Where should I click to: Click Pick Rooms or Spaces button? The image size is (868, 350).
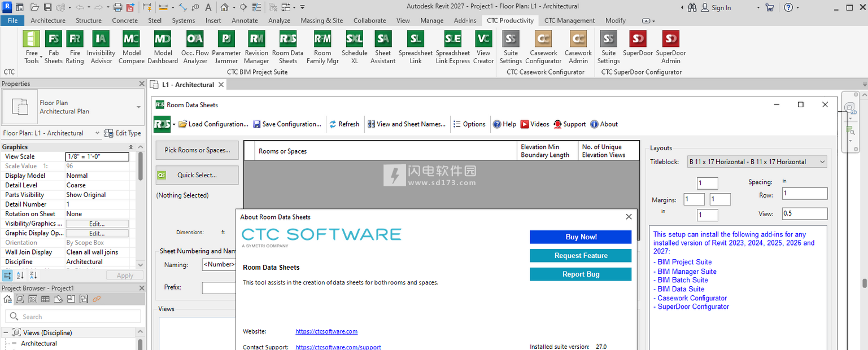197,150
